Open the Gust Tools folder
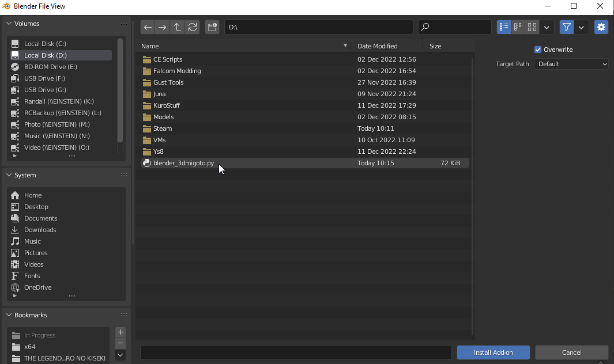This screenshot has height=364, width=614. tap(305, 82)
